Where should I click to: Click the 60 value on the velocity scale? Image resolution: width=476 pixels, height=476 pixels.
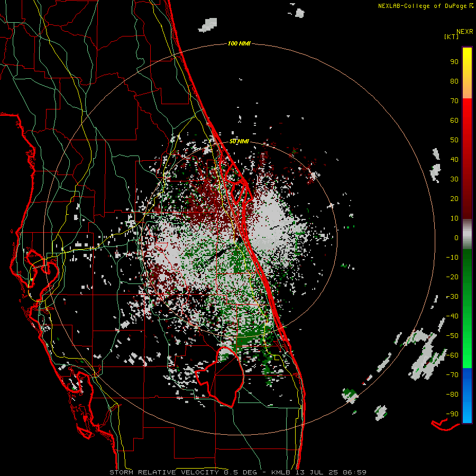tap(454, 120)
